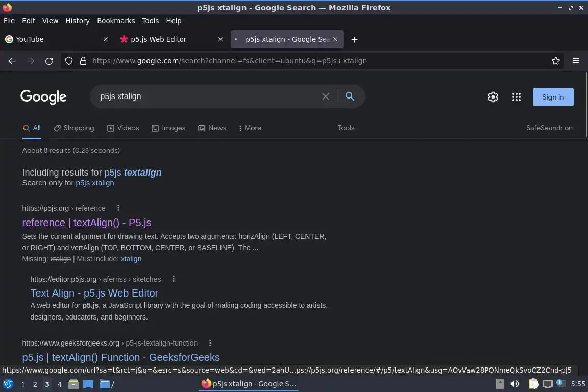588x392 pixels.
Task: Select Firefox window in taskbar
Action: pos(250,384)
